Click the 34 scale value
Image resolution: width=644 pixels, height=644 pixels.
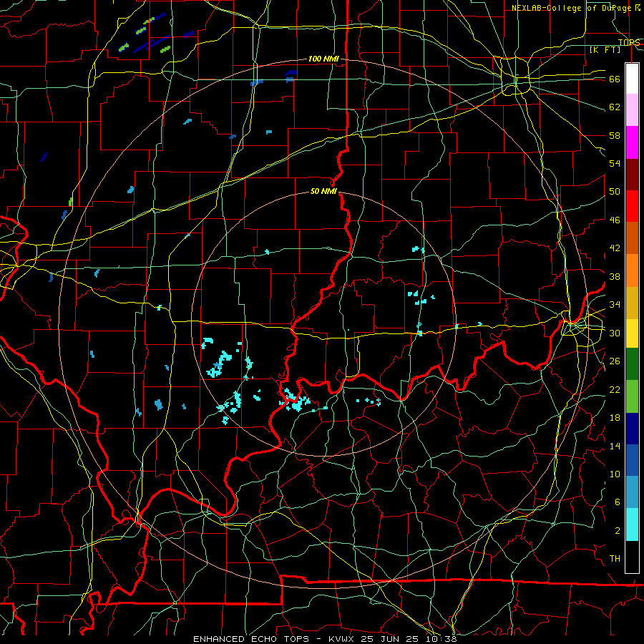tap(615, 305)
